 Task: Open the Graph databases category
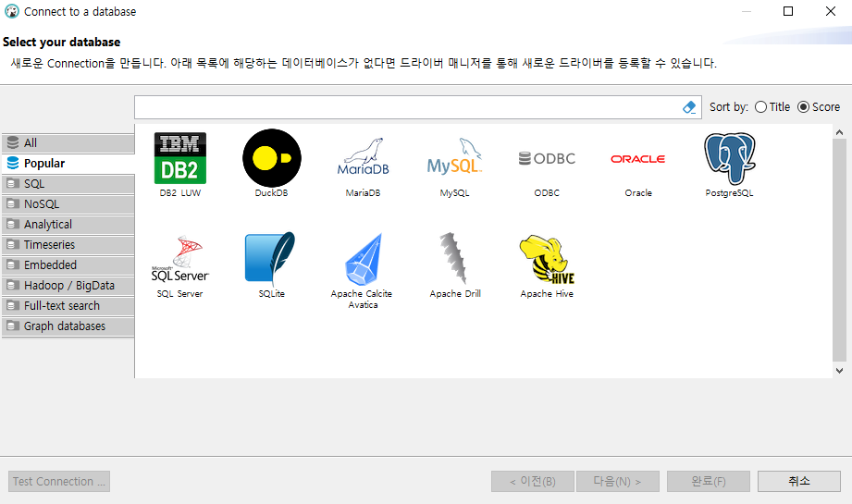(68, 326)
